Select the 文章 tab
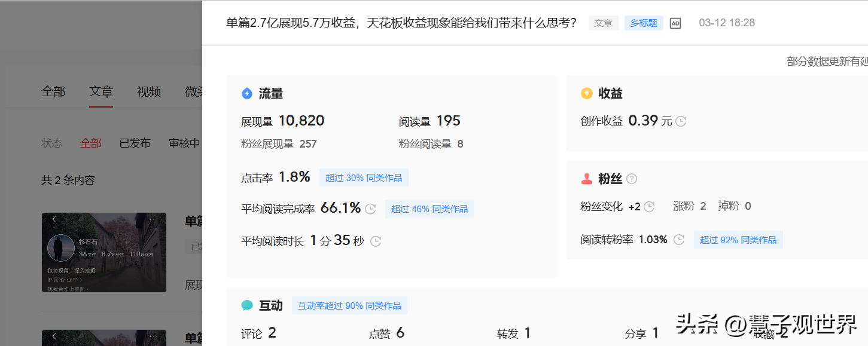Screen dimensions: 868x346 coord(101,92)
